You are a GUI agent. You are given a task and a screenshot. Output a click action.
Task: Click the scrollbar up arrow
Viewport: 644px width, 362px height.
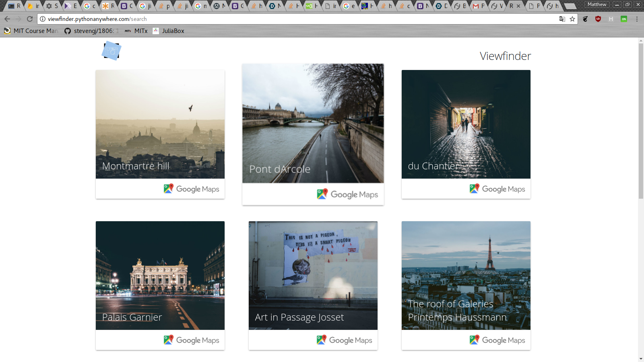pos(641,40)
